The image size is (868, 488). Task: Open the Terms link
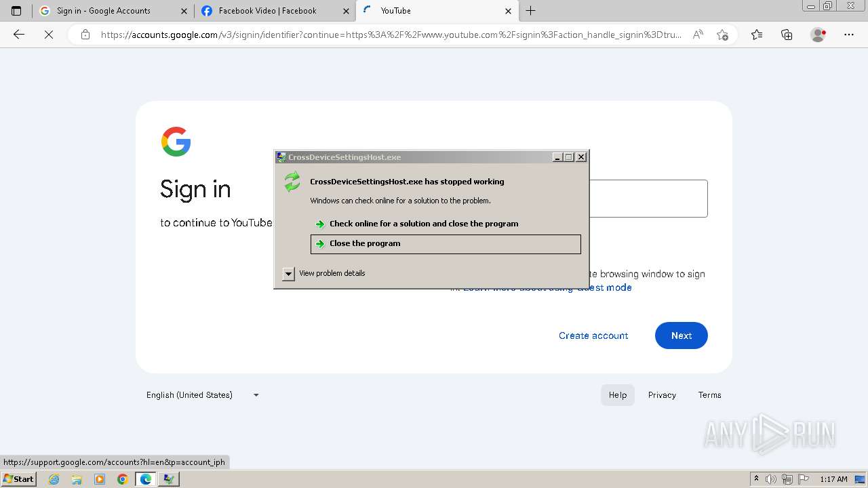pyautogui.click(x=710, y=395)
